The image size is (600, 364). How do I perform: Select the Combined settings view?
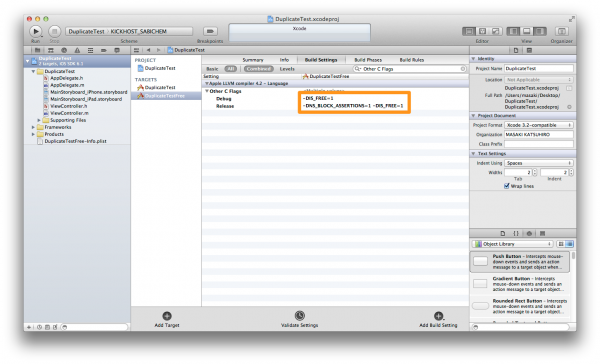pos(259,69)
